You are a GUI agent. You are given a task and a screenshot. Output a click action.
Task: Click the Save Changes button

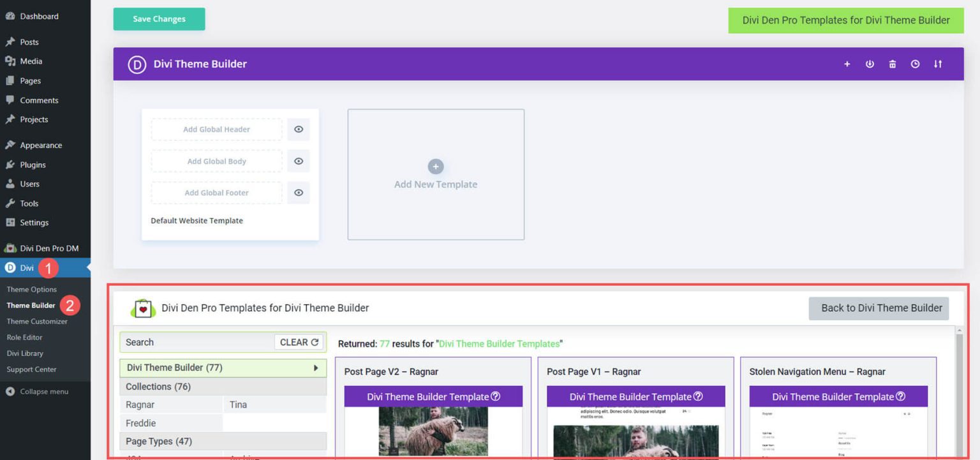[x=159, y=19]
